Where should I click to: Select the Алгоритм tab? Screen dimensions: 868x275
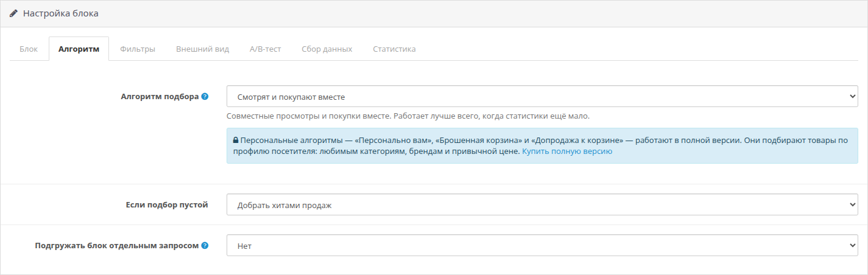tap(79, 49)
